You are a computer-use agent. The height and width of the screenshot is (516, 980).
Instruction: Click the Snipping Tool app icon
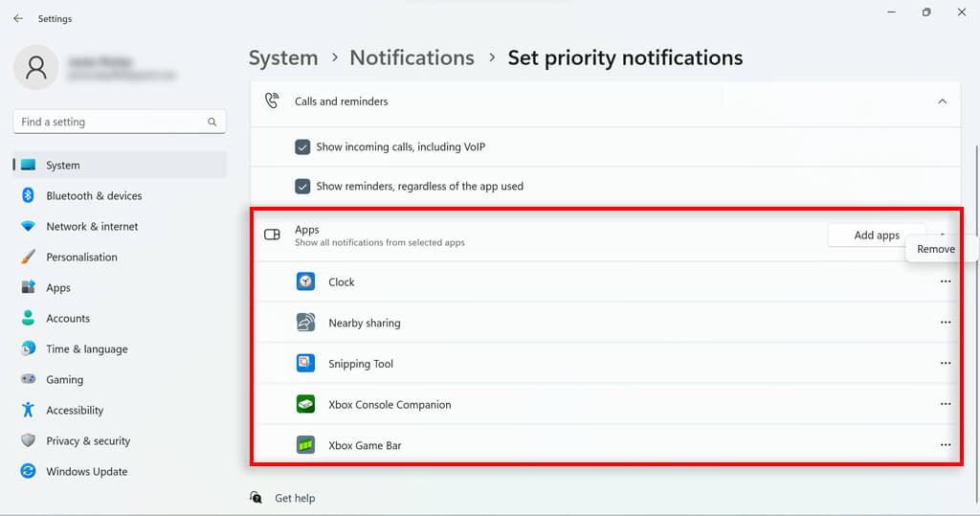tap(305, 364)
